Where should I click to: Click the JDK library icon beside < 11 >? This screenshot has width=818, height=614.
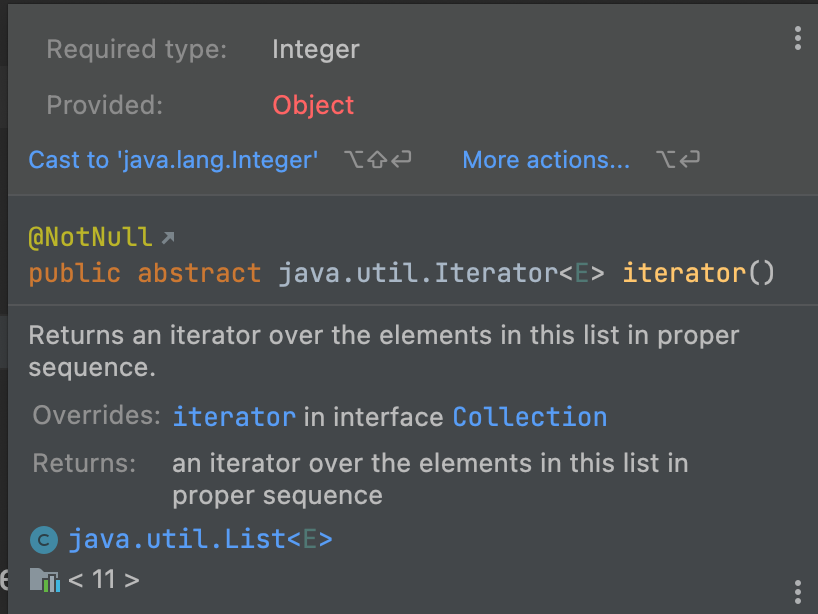click(x=44, y=579)
